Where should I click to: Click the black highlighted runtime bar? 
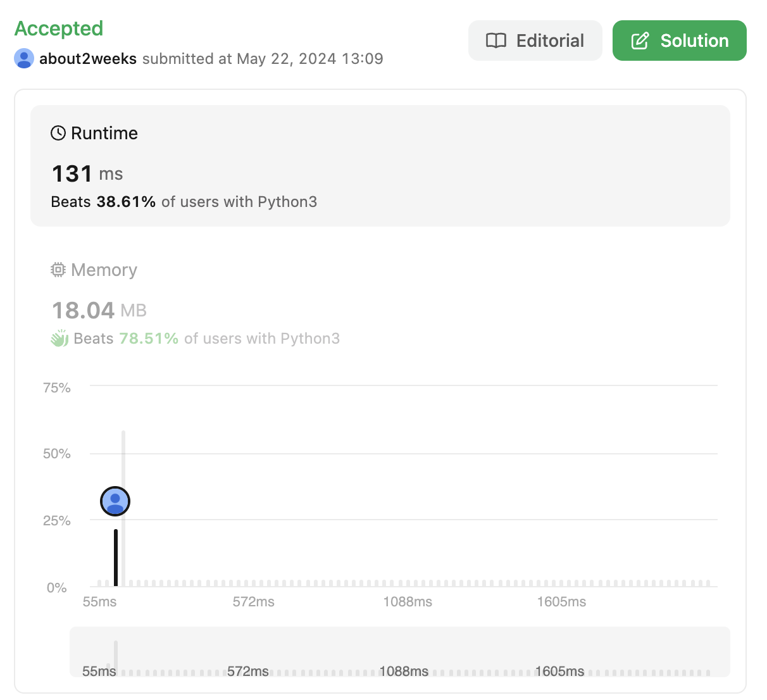pyautogui.click(x=116, y=558)
